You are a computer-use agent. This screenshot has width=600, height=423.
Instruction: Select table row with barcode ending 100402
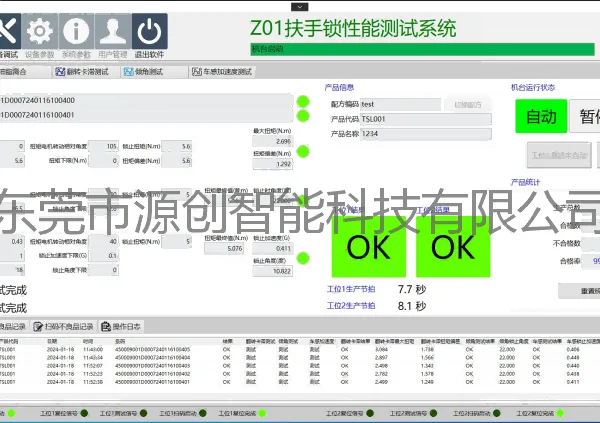click(300, 374)
